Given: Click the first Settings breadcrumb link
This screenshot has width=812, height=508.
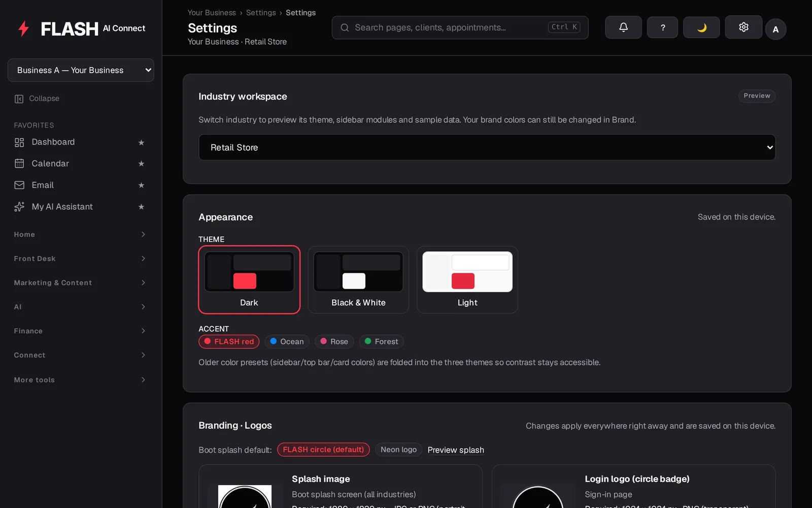Looking at the screenshot, I should (261, 13).
